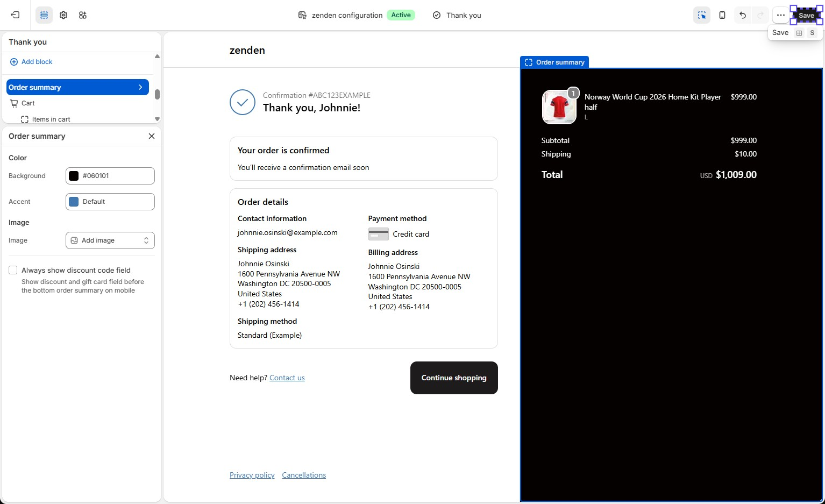Close the Order summary settings panel
Viewport: 825px width, 504px height.
click(x=152, y=136)
